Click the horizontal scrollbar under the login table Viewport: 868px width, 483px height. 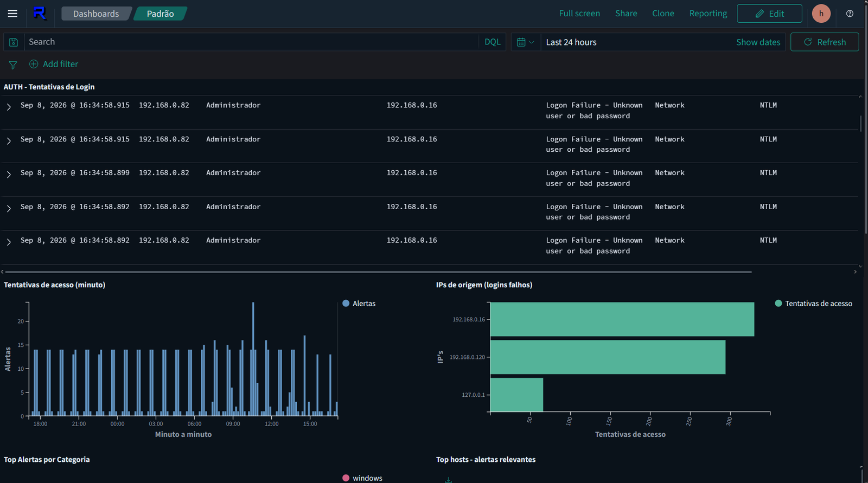(378, 272)
